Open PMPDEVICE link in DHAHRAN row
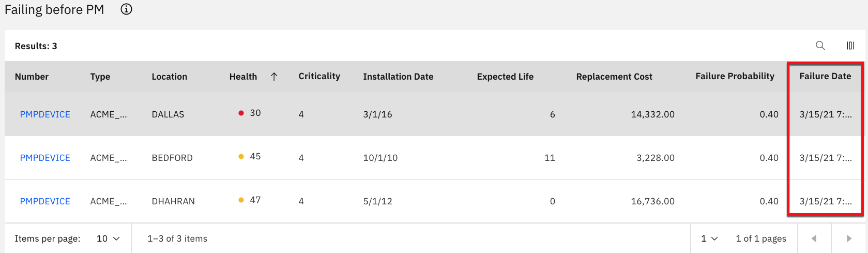The width and height of the screenshot is (868, 253). [x=45, y=201]
